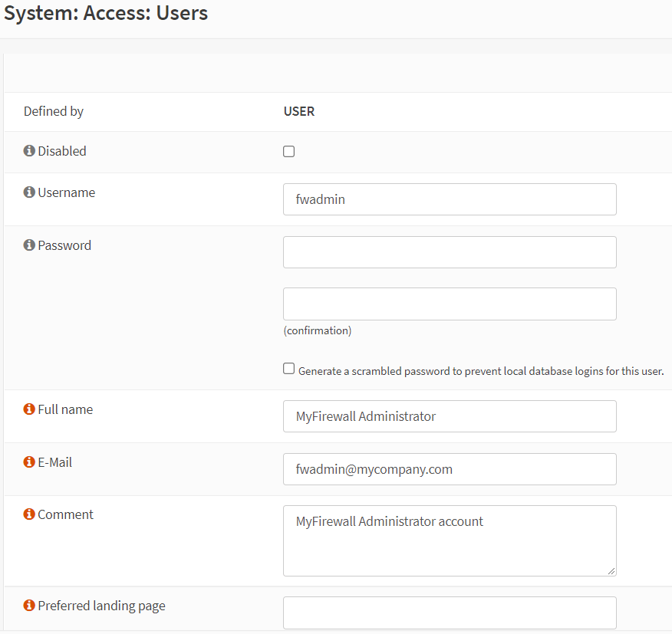The image size is (672, 634).
Task: Open the Password help info icon
Action: pos(29,245)
